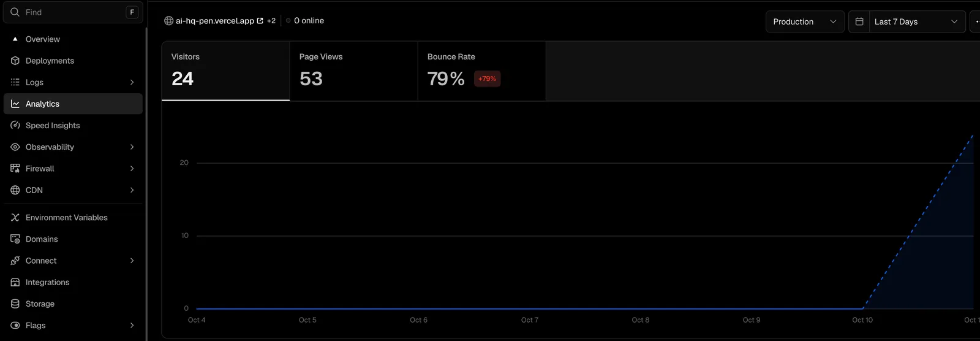
Task: Click the calendar icon in date range
Action: (859, 21)
